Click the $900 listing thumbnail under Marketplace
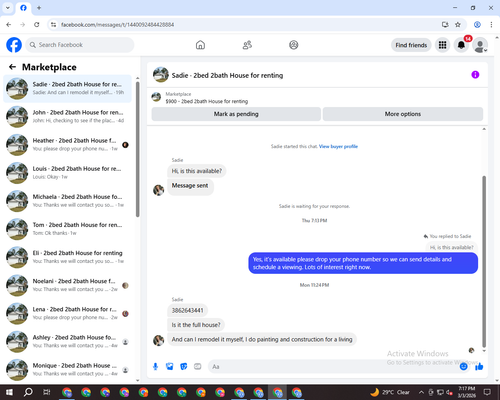The height and width of the screenshot is (400, 500). (156, 97)
